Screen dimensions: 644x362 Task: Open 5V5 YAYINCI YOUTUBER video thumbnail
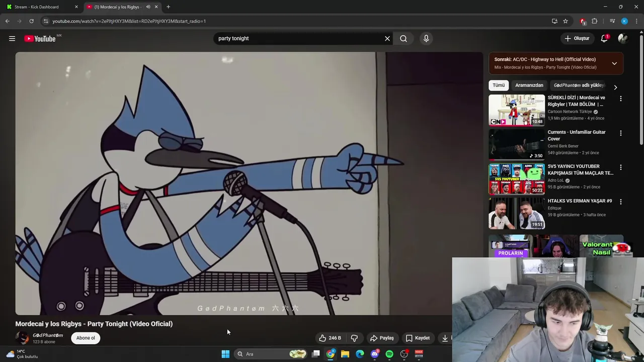click(517, 178)
